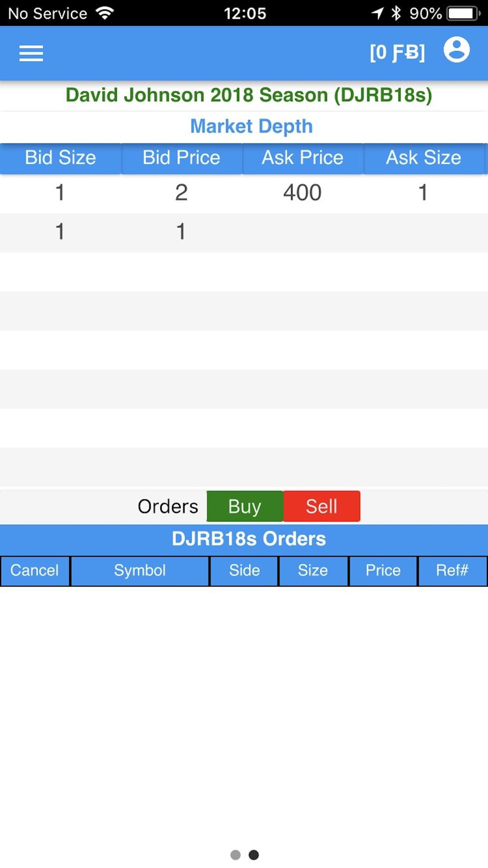Tap the David Johnson 2018 Season title
The width and height of the screenshot is (488, 868).
tap(248, 95)
